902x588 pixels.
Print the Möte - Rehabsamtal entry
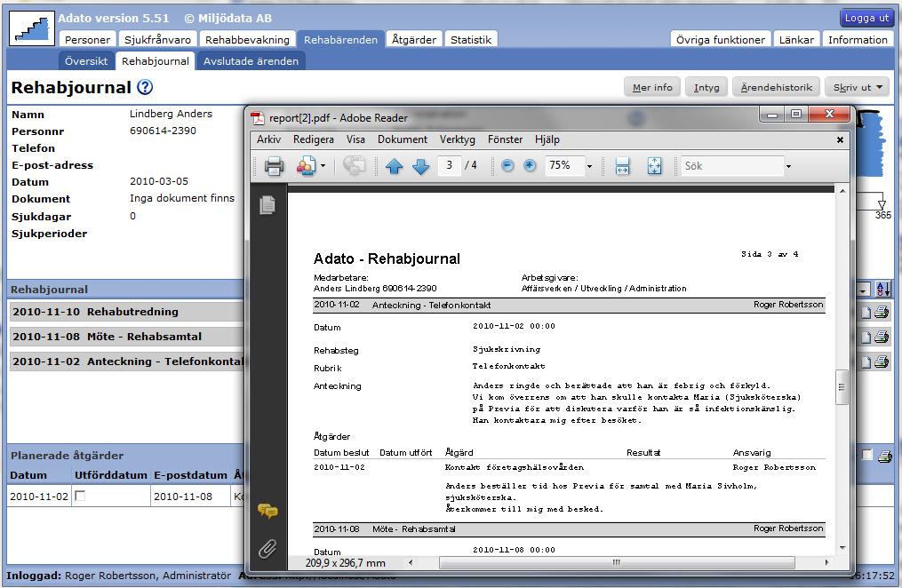[x=882, y=337]
